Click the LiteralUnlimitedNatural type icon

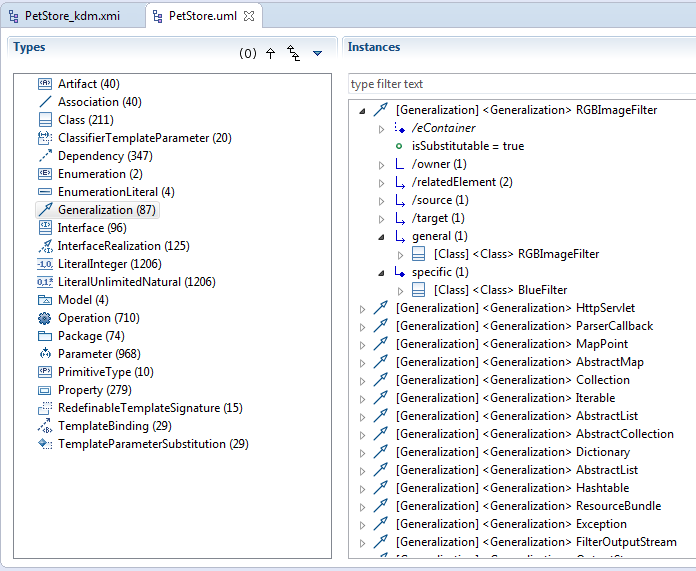coord(45,282)
